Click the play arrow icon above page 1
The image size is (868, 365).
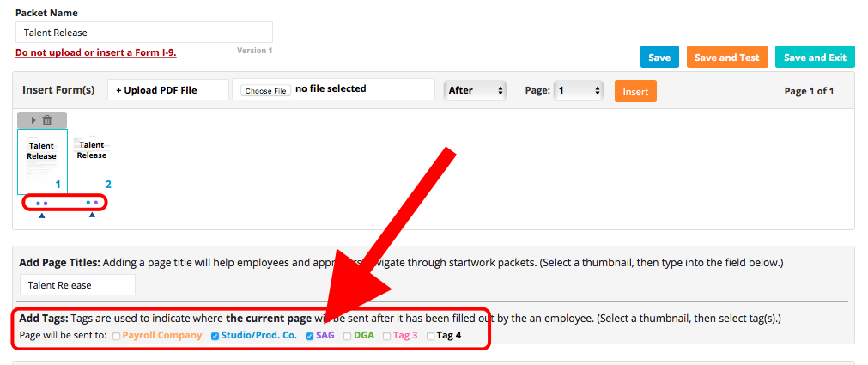pos(33,120)
